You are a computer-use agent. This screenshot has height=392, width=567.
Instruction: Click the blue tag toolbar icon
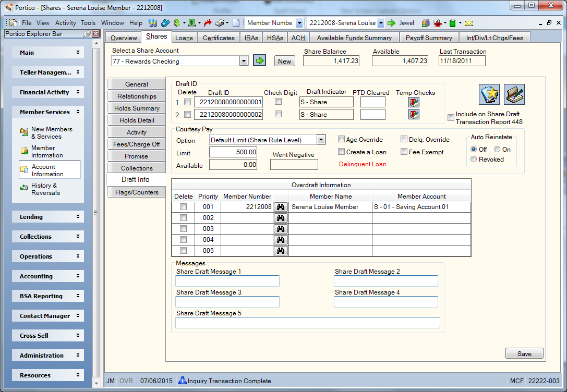click(x=165, y=23)
